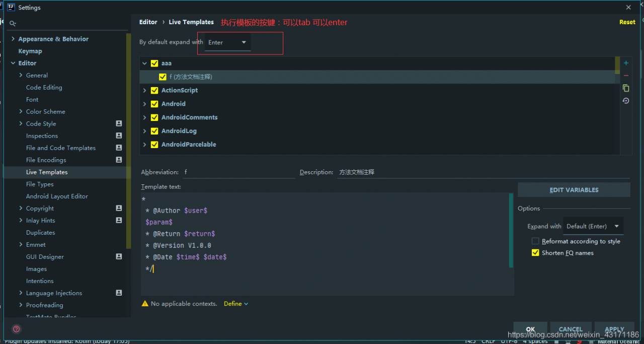Image resolution: width=644 pixels, height=344 pixels.
Task: Duplicate the selected template with copy icon
Action: pos(626,88)
